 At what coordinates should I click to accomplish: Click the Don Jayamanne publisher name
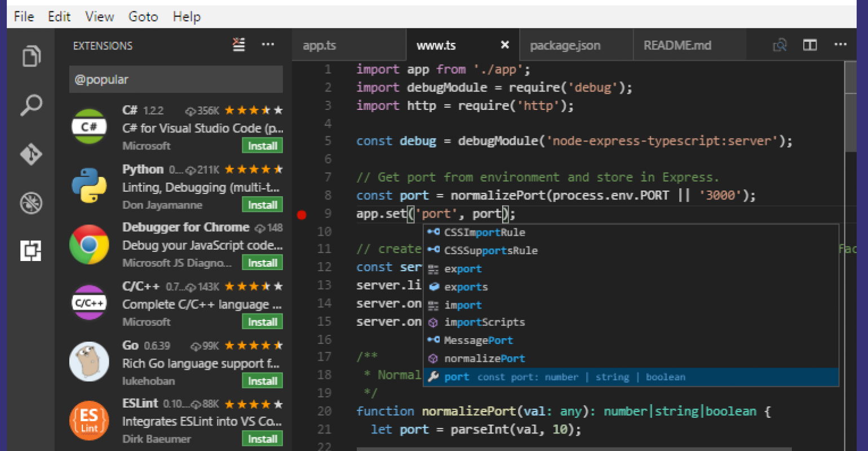tap(162, 205)
